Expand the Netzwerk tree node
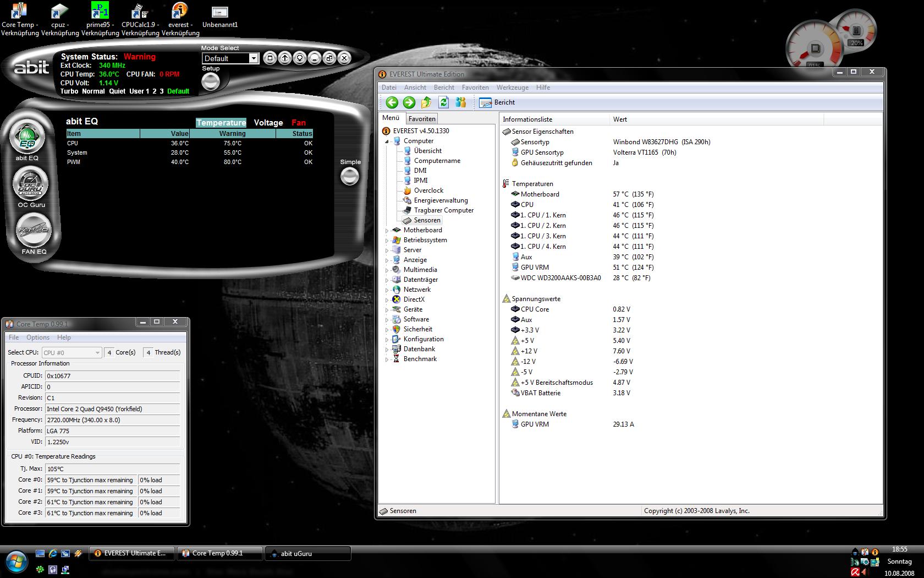 click(387, 290)
